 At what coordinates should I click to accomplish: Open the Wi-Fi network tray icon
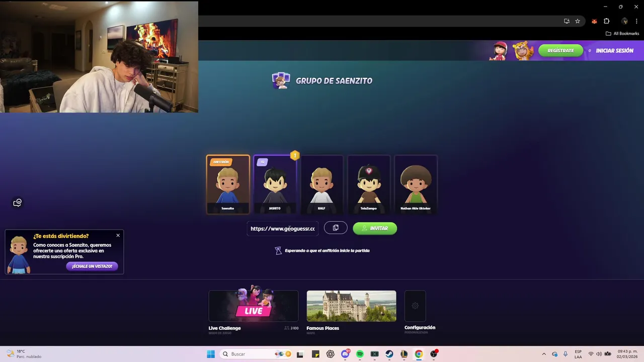coord(591,354)
